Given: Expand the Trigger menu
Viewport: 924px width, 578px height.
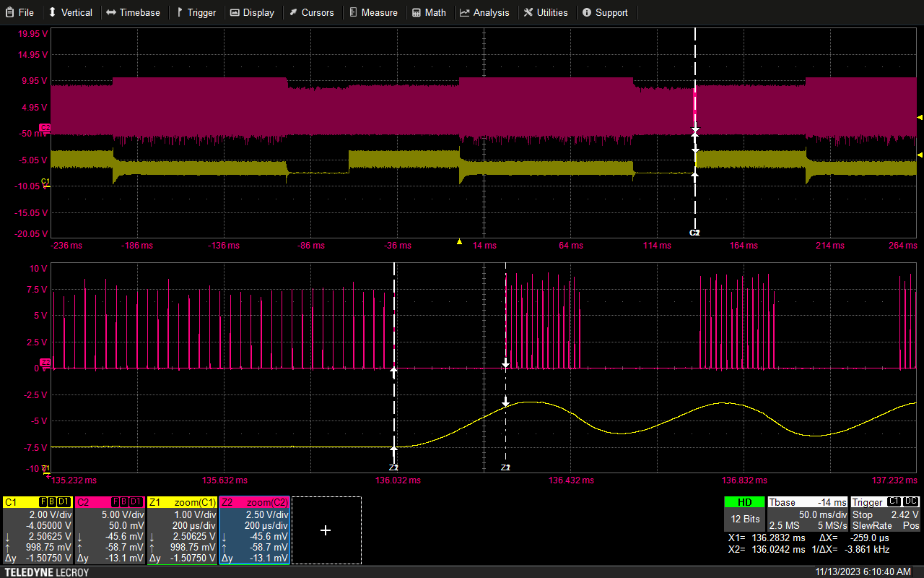Looking at the screenshot, I should coord(196,12).
